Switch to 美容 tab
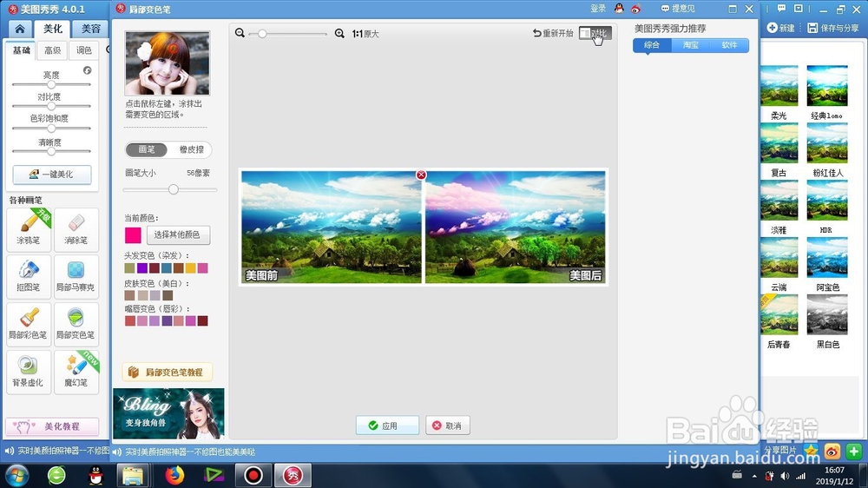868x488 pixels. 91,29
